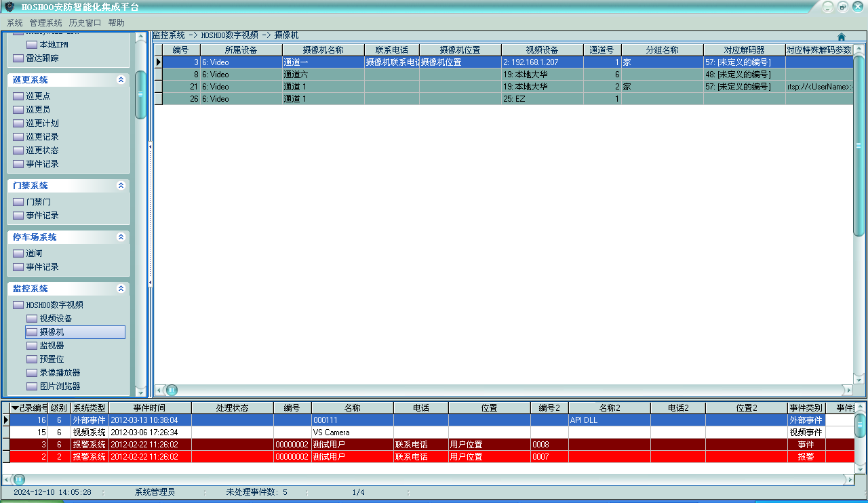Collapse the 监控系统 section
This screenshot has width=868, height=503.
(121, 289)
